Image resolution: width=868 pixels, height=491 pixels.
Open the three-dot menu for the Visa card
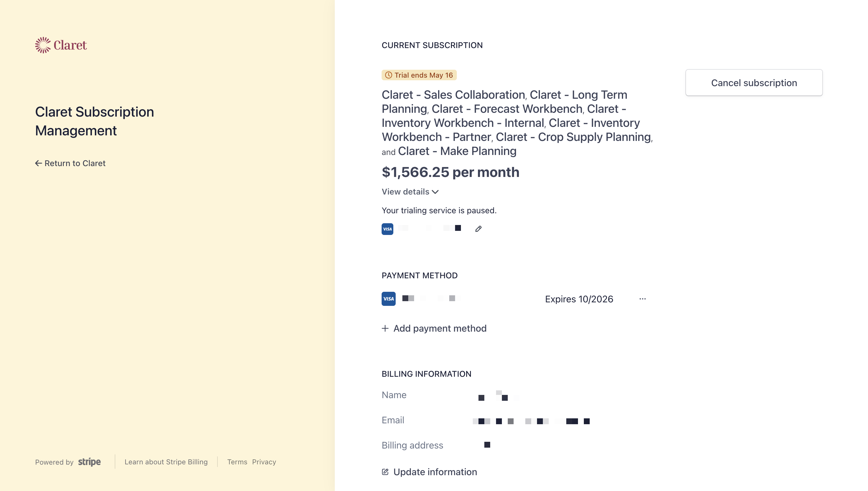pos(642,299)
